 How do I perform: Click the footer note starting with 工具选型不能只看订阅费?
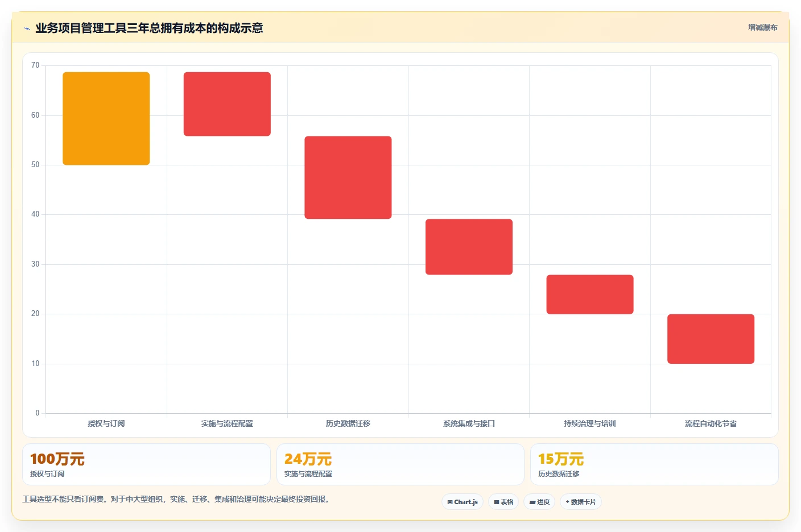click(x=176, y=500)
